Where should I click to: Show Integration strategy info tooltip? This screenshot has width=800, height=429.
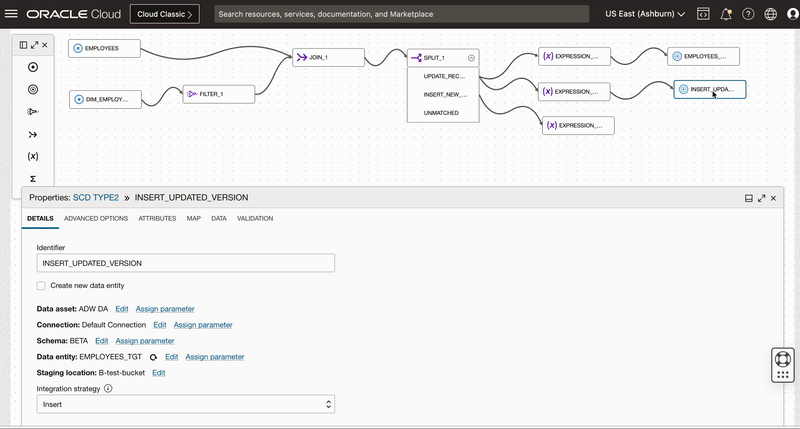coord(108,388)
